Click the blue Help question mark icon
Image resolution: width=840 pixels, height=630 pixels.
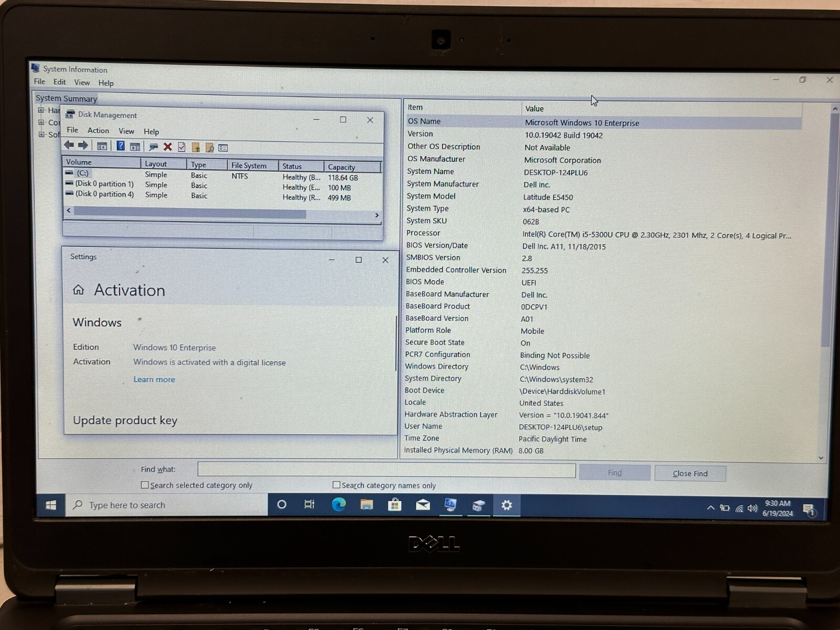(x=121, y=146)
